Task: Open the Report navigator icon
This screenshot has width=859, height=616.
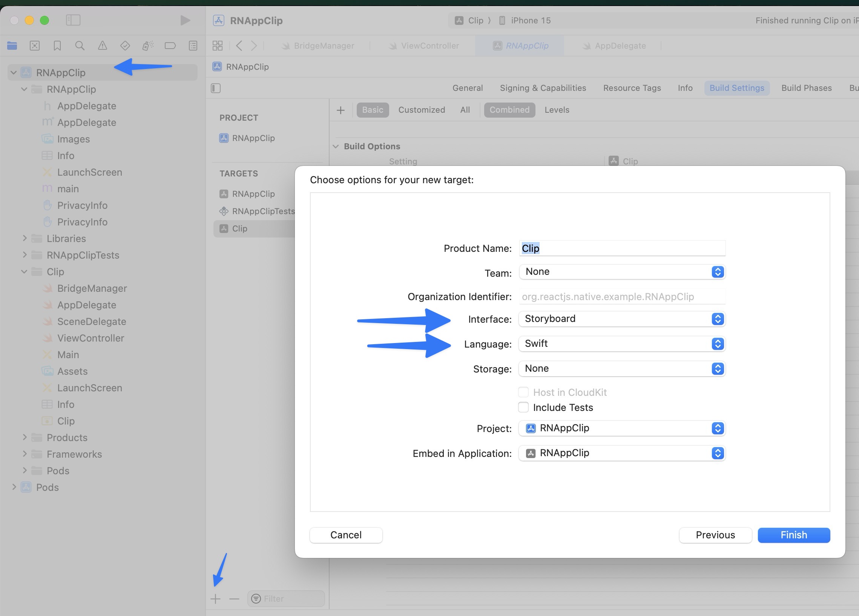Action: coord(193,46)
